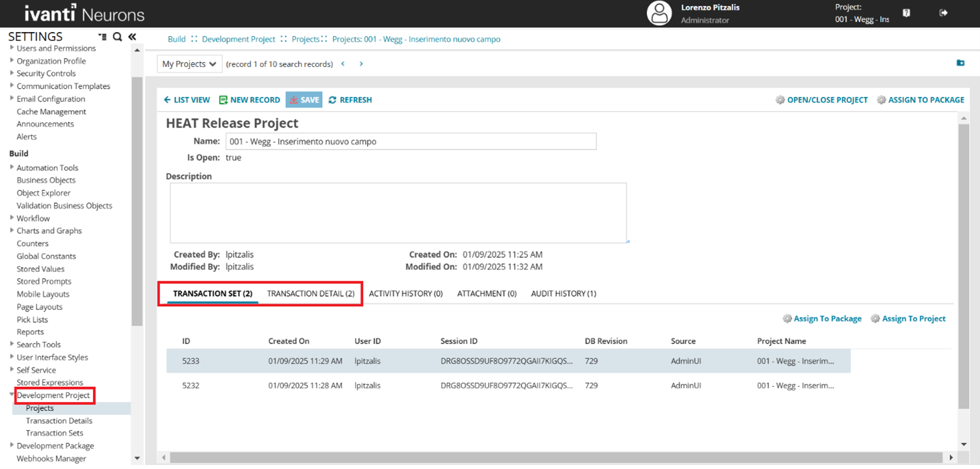Click the Save button
Viewport: 980px width, 469px height.
[304, 100]
